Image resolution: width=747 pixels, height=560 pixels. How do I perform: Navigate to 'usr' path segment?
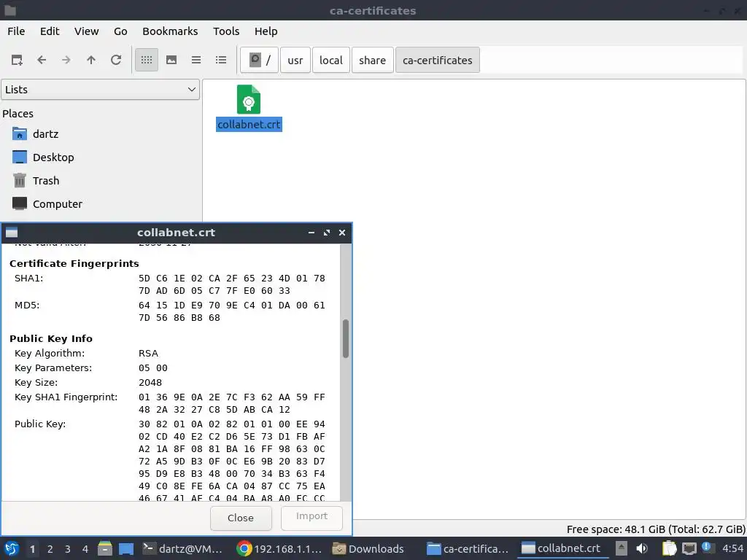(295, 60)
